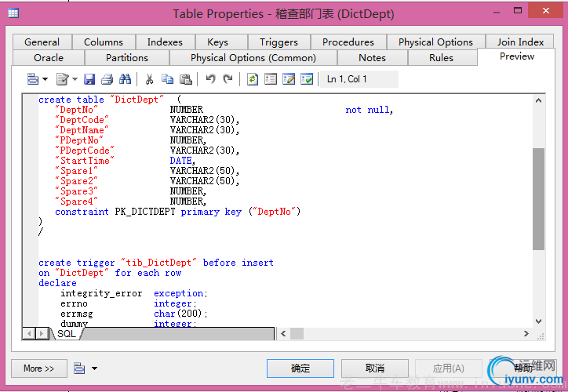Save the SQL preview script
This screenshot has height=392, width=568.
89,79
